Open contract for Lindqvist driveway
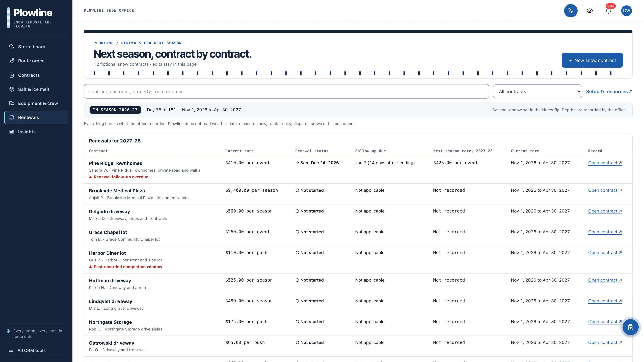This screenshot has height=362, width=644. tap(605, 301)
